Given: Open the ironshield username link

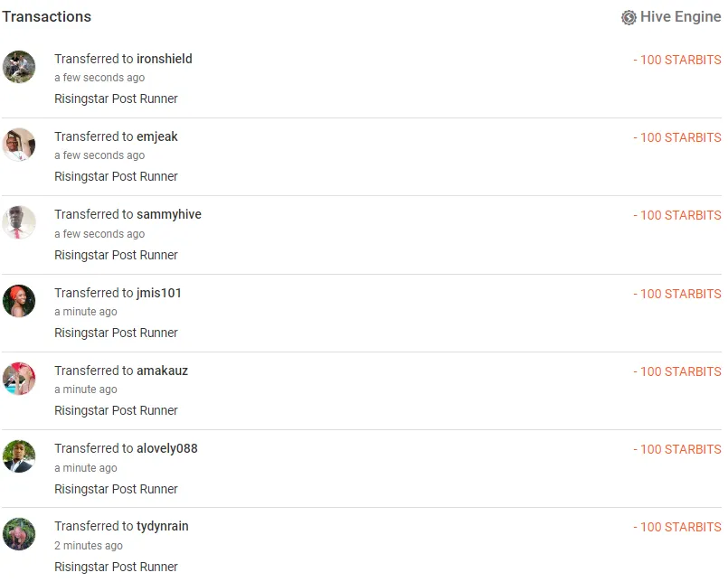Looking at the screenshot, I should [164, 59].
